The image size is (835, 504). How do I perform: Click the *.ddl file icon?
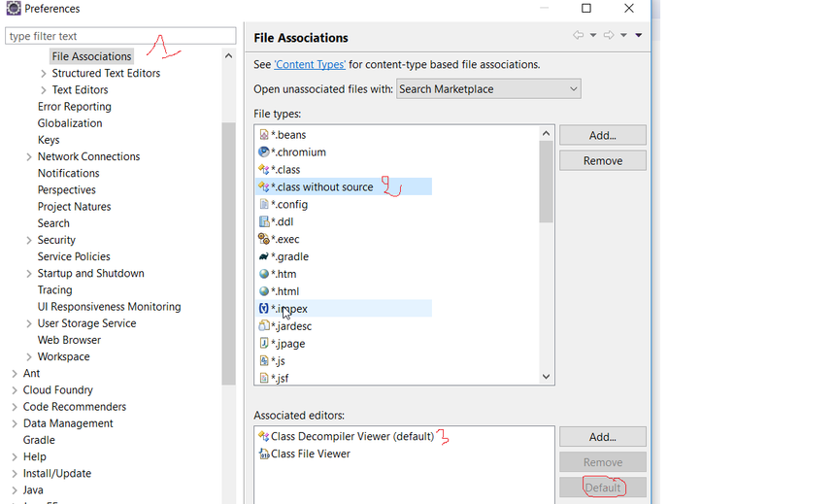click(x=264, y=222)
